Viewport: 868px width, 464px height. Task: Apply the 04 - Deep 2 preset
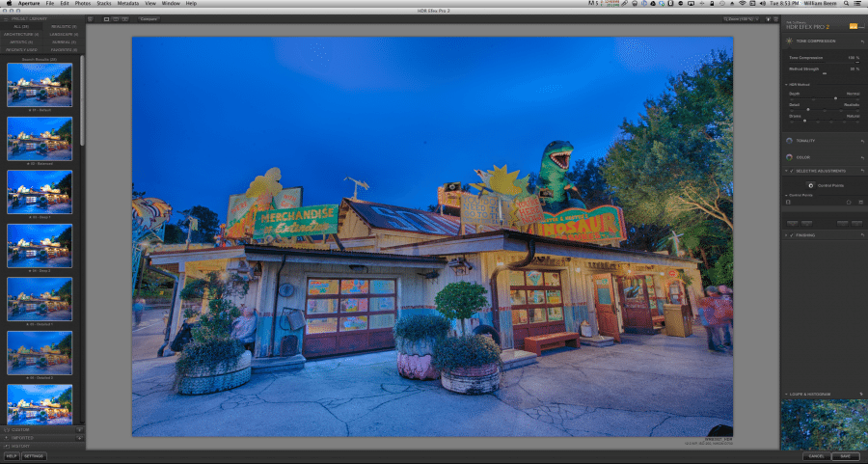[x=40, y=246]
